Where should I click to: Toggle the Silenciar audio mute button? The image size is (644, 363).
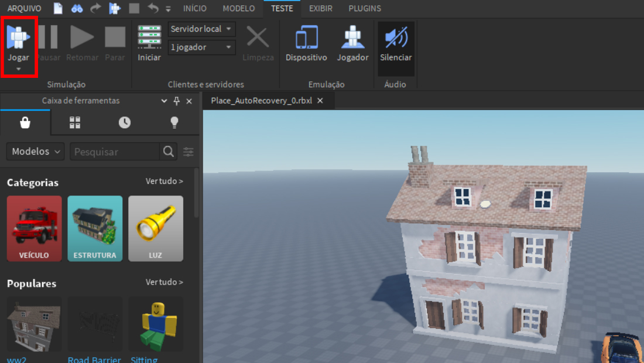tap(396, 43)
